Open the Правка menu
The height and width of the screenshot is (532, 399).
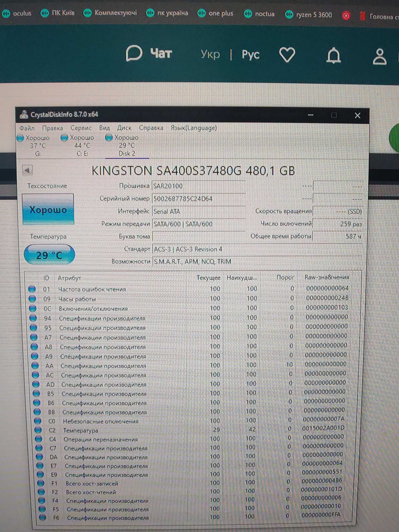click(x=52, y=128)
